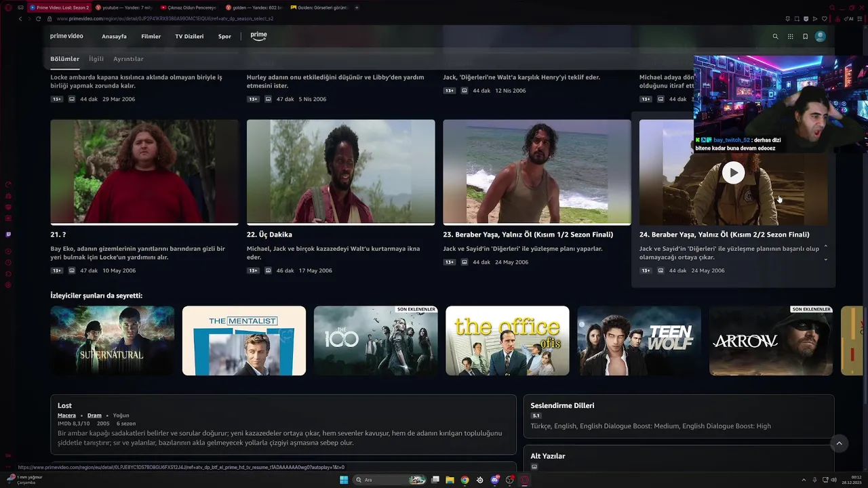This screenshot has height=488, width=868.
Task: Click the taskbar search box Ara
Action: [x=389, y=480]
